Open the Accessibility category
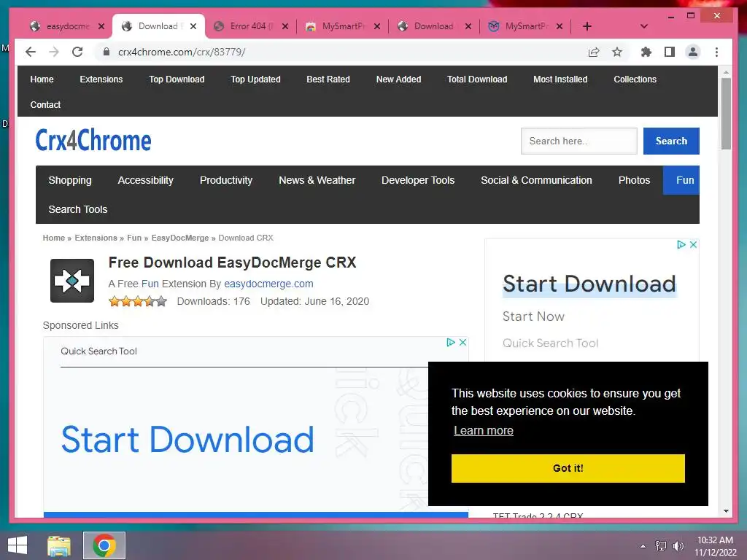The image size is (747, 560). pos(145,180)
